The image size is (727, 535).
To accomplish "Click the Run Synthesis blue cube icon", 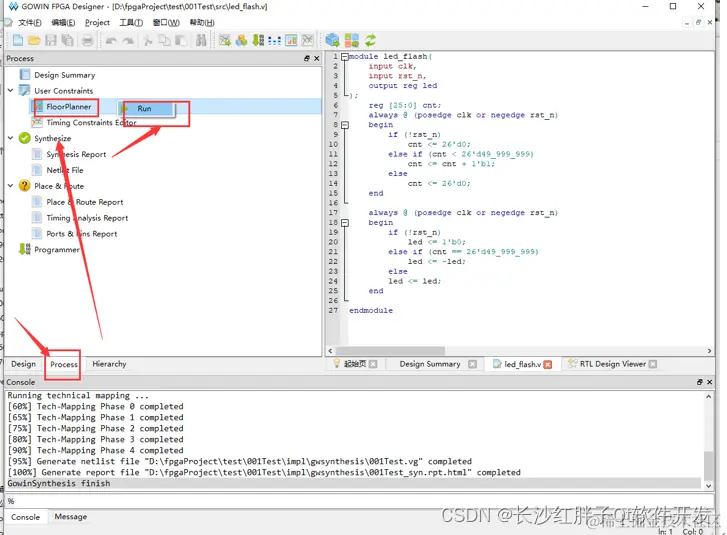I will point(332,40).
